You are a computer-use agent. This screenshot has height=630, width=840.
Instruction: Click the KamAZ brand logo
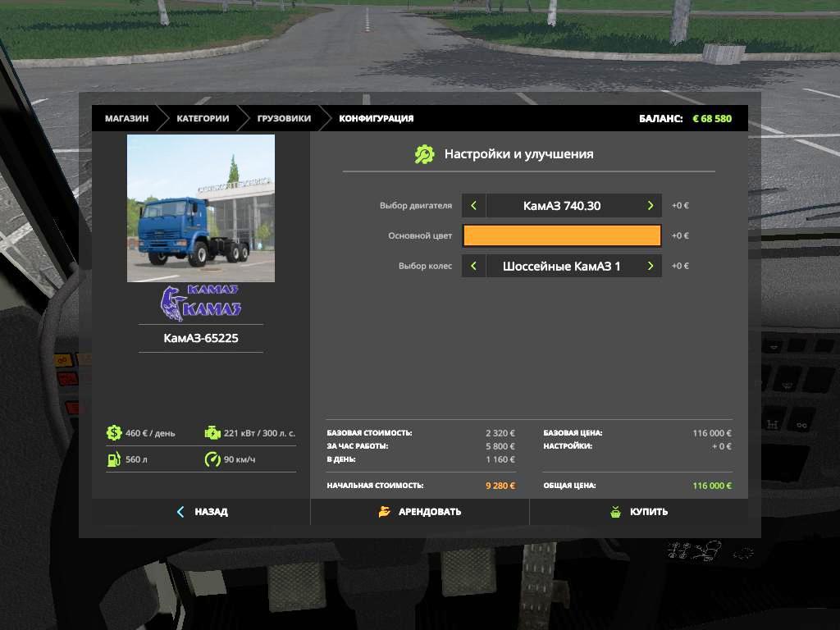201,304
